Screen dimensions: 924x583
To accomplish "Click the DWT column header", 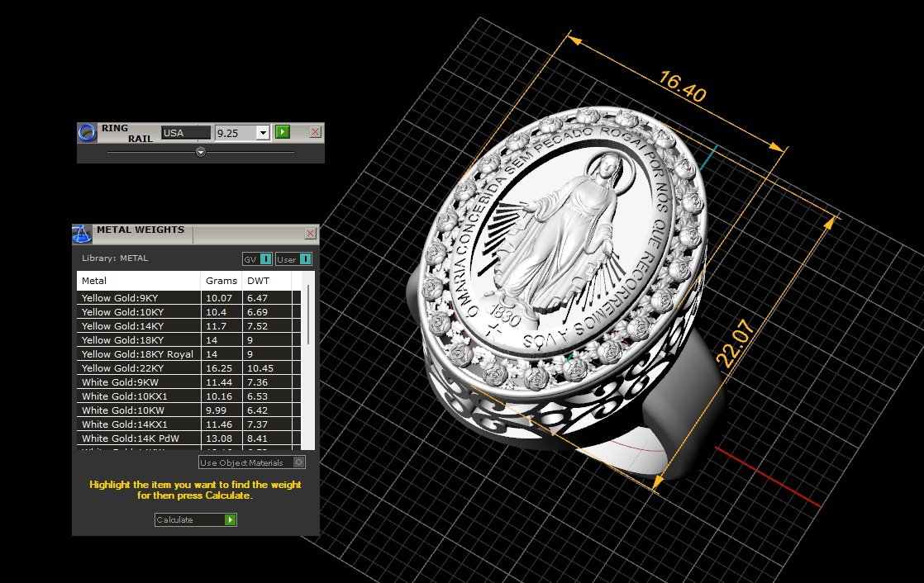I will click(x=266, y=281).
